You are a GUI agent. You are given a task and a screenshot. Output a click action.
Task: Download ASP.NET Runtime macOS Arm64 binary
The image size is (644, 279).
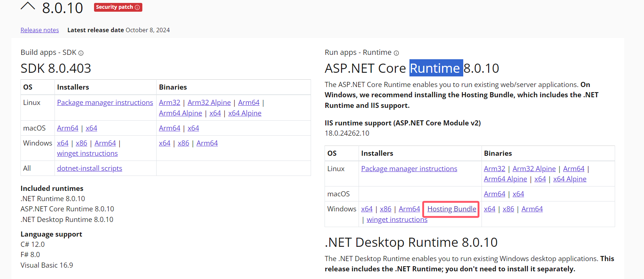point(494,194)
